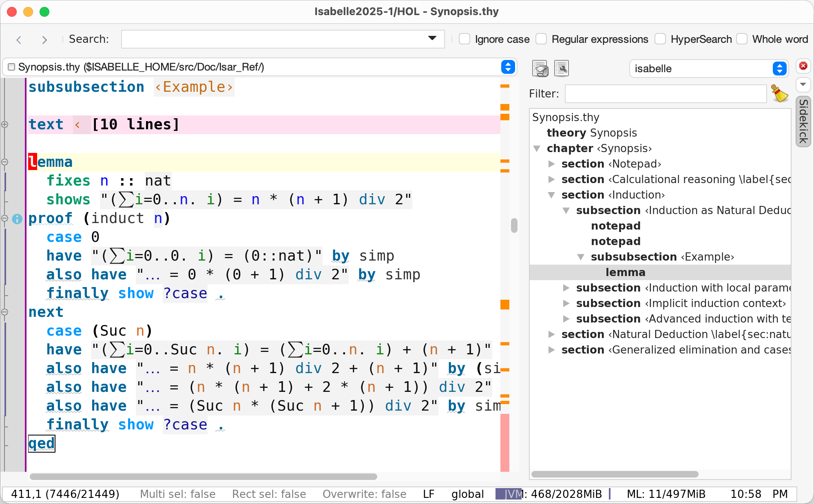This screenshot has height=504, width=814.
Task: Click the SideKick properties wrench icon
Action: (562, 69)
